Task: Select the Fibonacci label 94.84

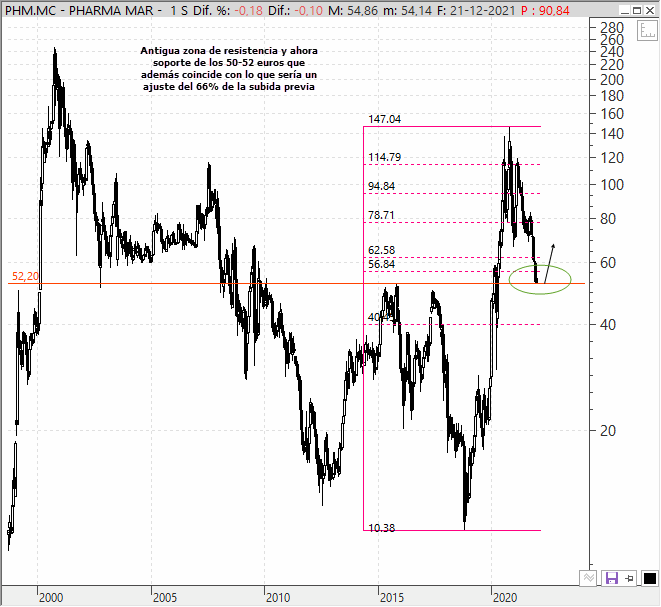Action: click(x=382, y=186)
